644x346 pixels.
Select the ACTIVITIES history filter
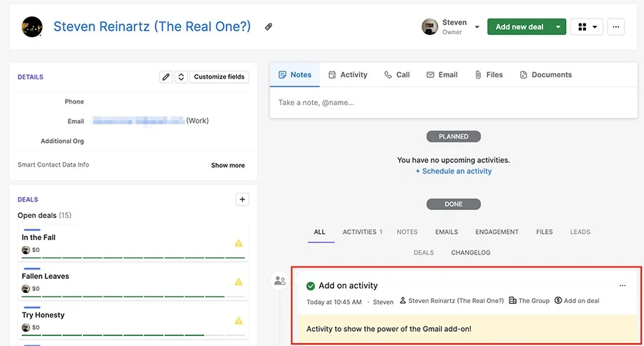[362, 232]
